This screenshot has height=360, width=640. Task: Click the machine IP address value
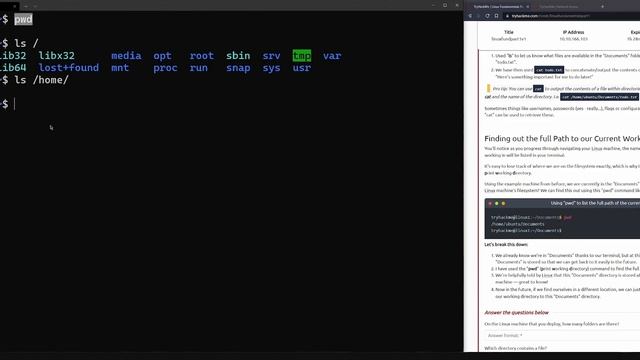click(x=573, y=39)
